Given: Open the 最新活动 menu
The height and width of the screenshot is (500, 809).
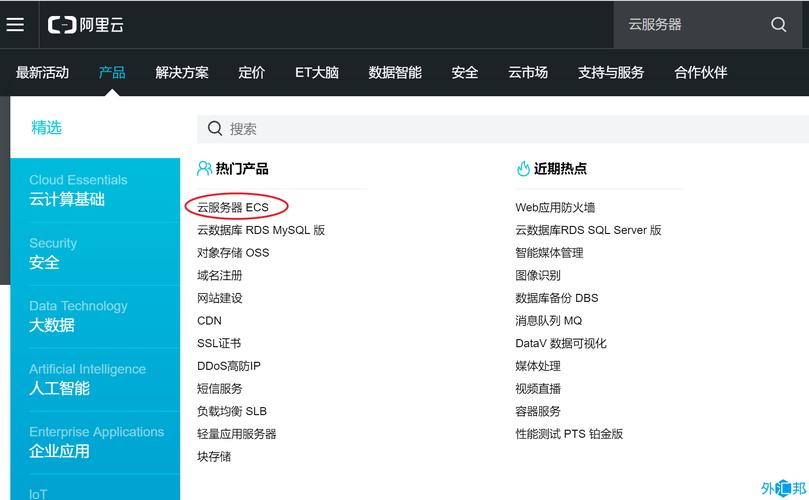Looking at the screenshot, I should (x=42, y=72).
